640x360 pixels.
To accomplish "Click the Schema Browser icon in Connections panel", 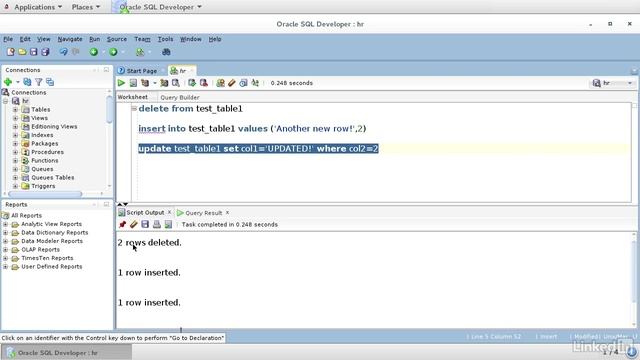I will [50, 82].
